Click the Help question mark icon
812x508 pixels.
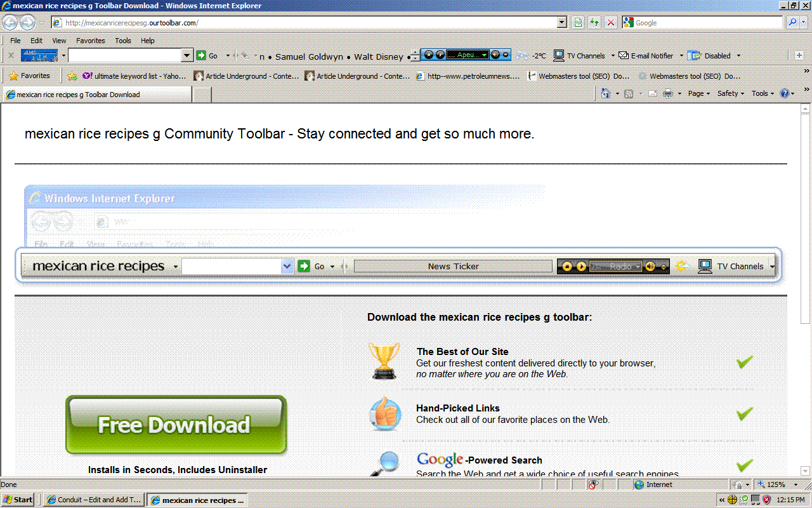click(x=785, y=93)
